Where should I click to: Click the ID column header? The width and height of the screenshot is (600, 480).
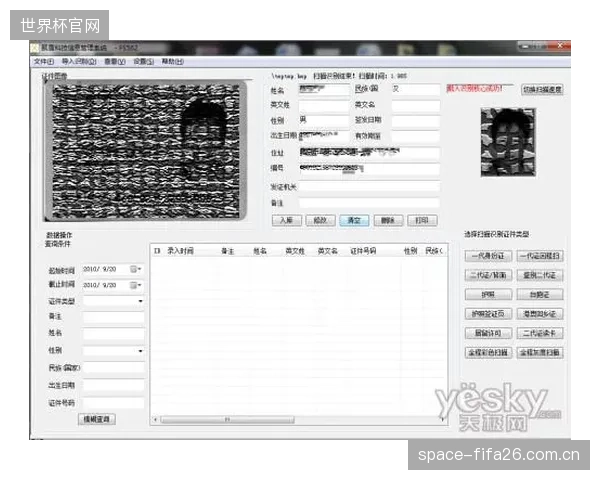[x=157, y=251]
